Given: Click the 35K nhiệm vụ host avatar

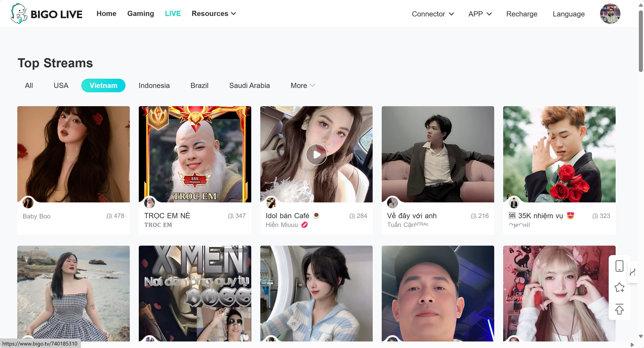Looking at the screenshot, I should [514, 203].
